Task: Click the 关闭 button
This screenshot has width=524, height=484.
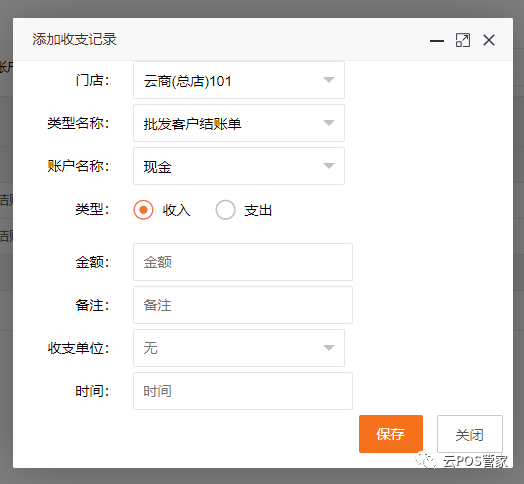Action: pos(470,434)
